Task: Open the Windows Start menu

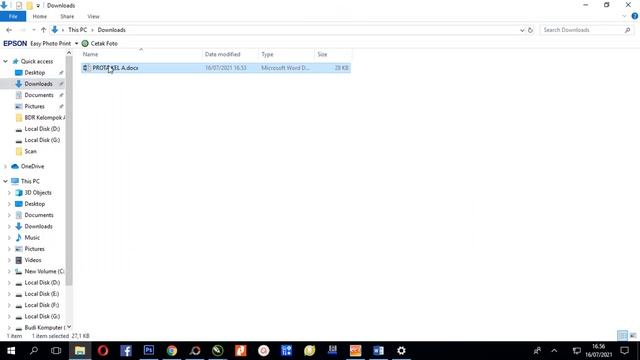Action: (x=11, y=351)
